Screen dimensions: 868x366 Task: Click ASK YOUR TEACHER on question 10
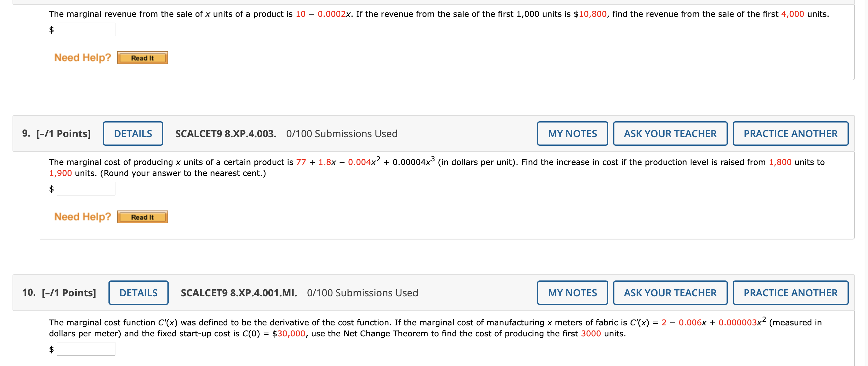670,293
